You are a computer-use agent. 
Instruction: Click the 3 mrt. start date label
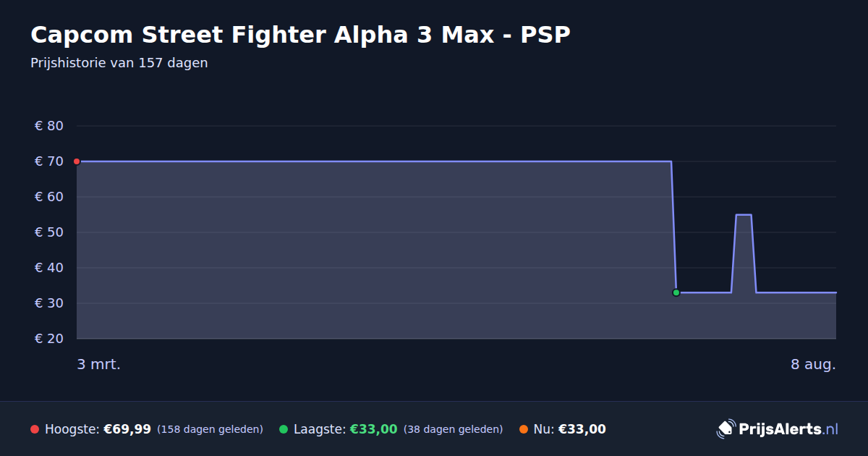[x=98, y=364]
